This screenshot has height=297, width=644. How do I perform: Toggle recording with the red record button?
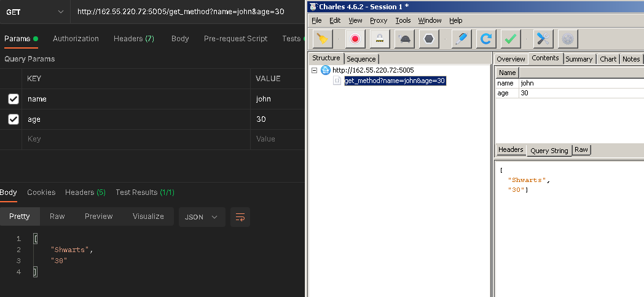355,39
